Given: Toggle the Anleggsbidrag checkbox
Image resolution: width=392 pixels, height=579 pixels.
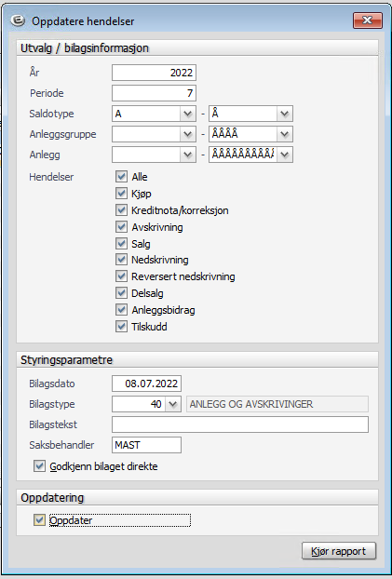Looking at the screenshot, I should (x=121, y=310).
